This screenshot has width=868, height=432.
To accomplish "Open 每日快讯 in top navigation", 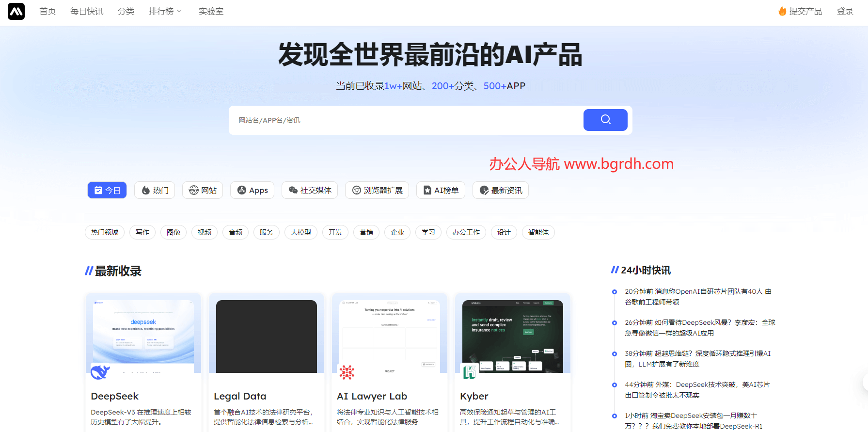I will coord(87,11).
